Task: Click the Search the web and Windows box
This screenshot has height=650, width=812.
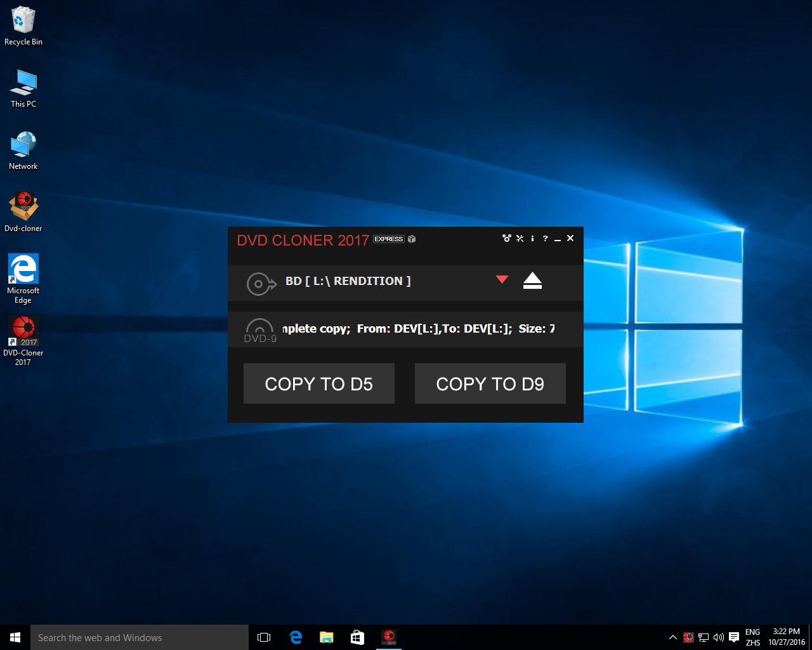Action: 140,637
